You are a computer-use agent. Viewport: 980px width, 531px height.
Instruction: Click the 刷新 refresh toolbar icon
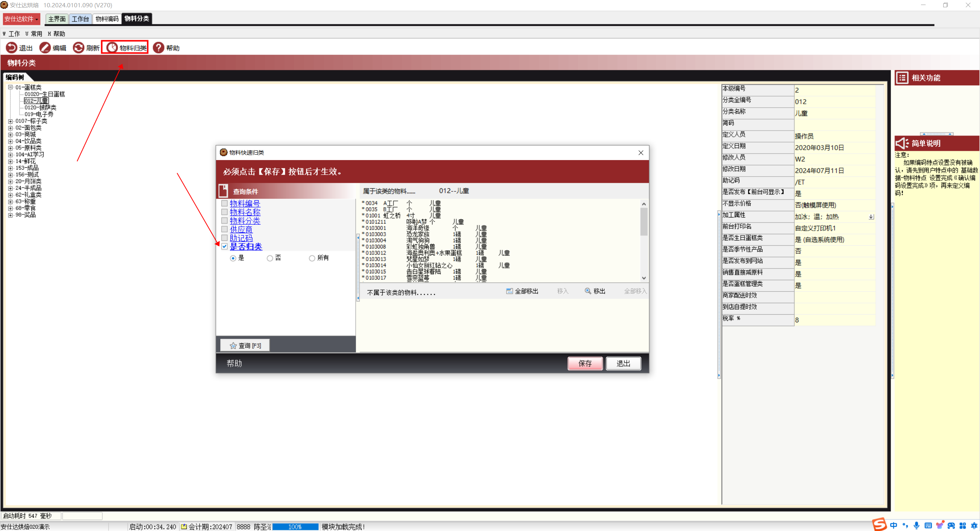tap(78, 47)
